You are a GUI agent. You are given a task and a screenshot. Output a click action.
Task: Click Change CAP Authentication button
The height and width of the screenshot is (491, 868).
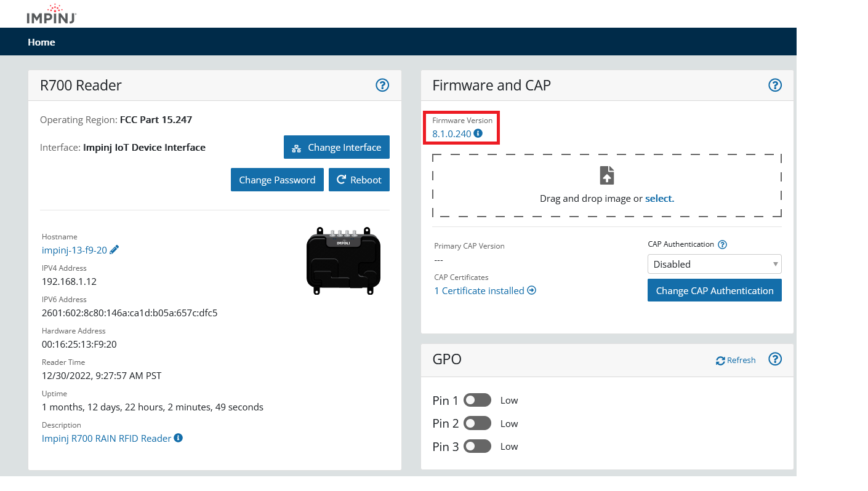pyautogui.click(x=715, y=290)
